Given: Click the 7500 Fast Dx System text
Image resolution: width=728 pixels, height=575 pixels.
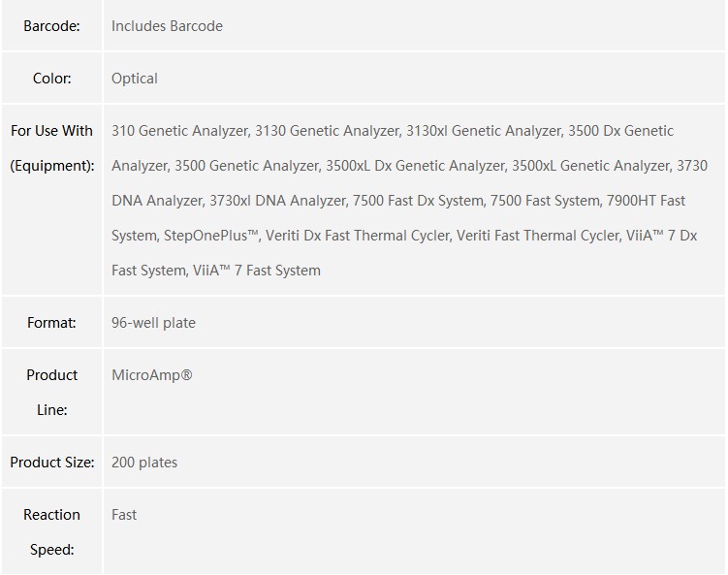Looking at the screenshot, I should (x=419, y=201).
